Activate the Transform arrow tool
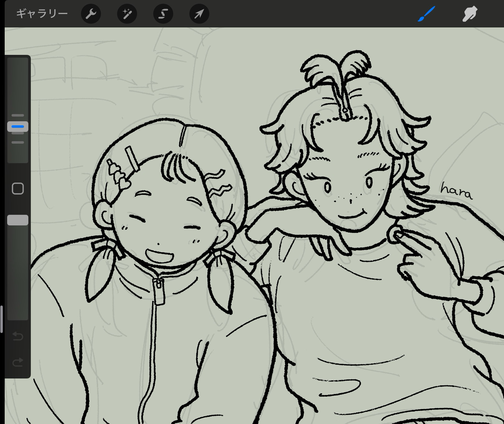The width and height of the screenshot is (504, 424). (x=199, y=14)
